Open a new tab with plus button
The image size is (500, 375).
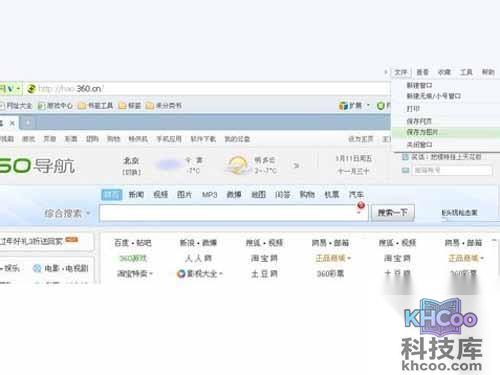[x=28, y=123]
